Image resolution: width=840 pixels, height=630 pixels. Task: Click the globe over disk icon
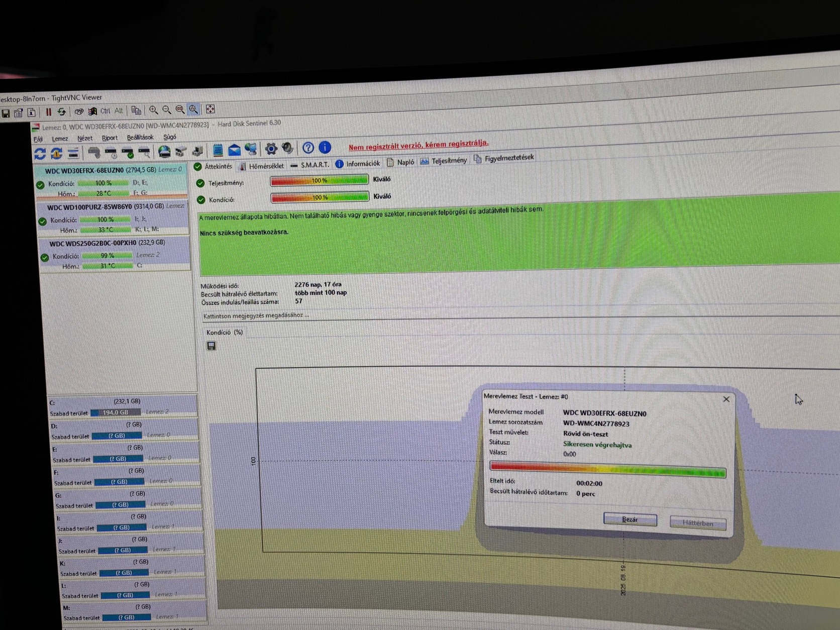(x=164, y=151)
